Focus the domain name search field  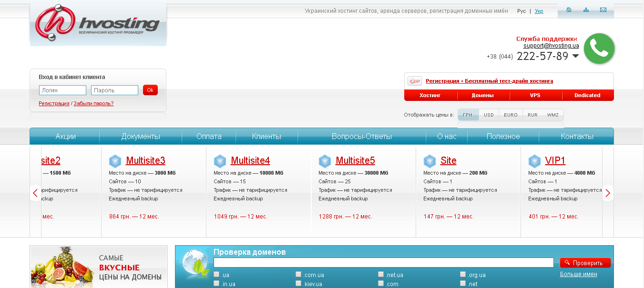(x=384, y=263)
